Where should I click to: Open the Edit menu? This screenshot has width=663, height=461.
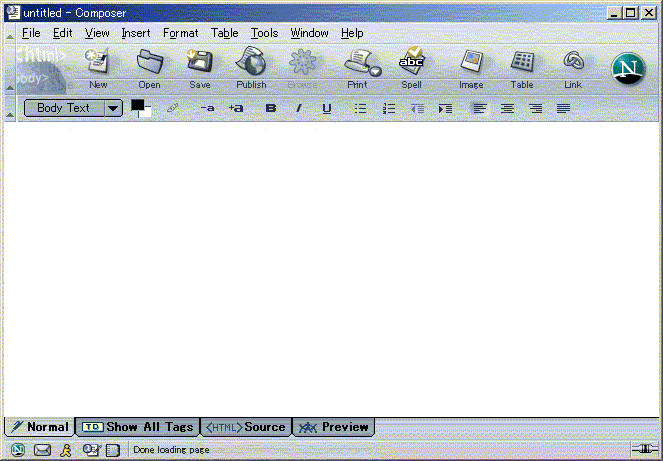pyautogui.click(x=63, y=33)
